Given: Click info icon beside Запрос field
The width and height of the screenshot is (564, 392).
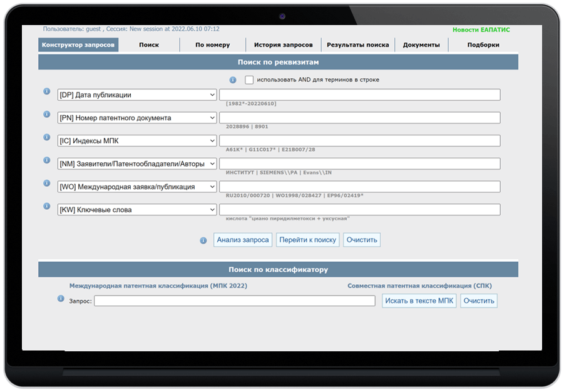Looking at the screenshot, I should 61,299.
